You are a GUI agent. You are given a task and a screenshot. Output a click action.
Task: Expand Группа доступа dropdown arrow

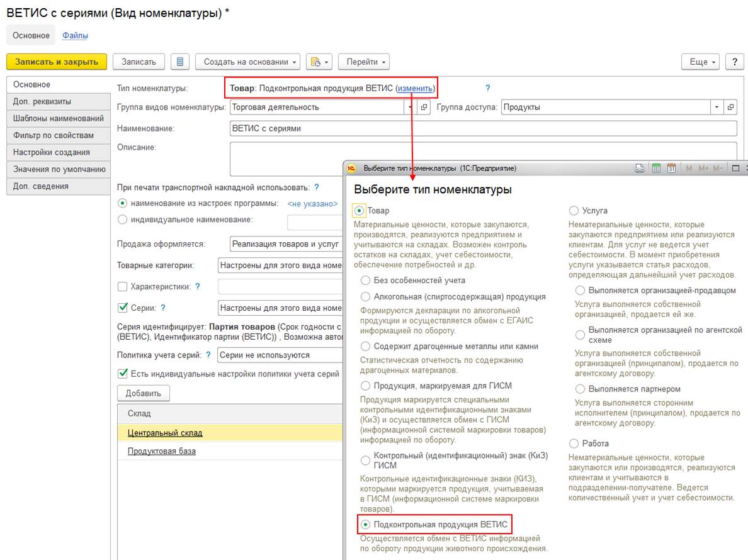(x=717, y=107)
